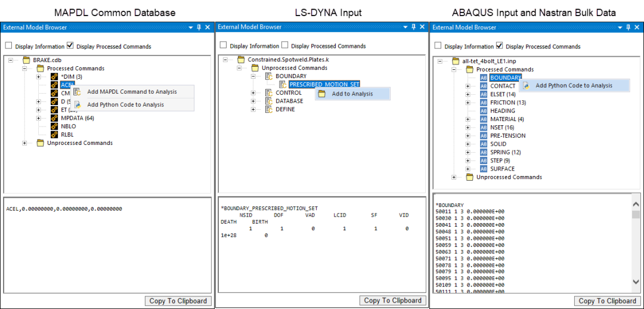
Task: Click the MPDATA (64) command icon
Action: click(x=54, y=118)
